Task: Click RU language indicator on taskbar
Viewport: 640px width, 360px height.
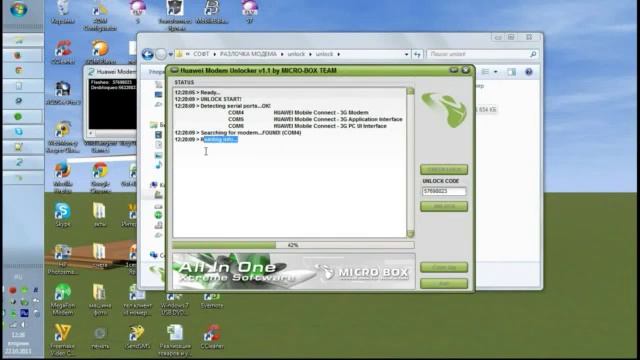Action: click(18, 277)
